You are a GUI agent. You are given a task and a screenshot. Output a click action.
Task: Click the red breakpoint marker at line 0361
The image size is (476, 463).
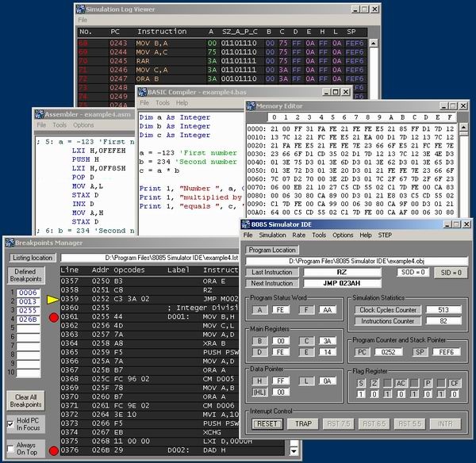coord(52,317)
